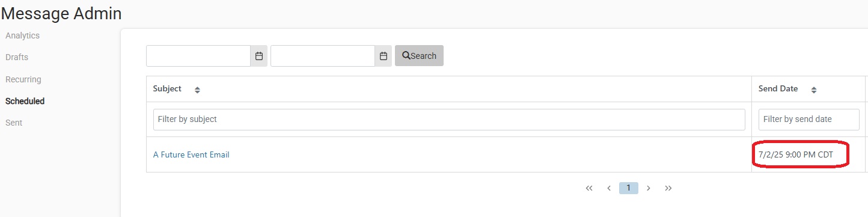Focus the Filter by send date field
868x217 pixels.
coord(809,119)
